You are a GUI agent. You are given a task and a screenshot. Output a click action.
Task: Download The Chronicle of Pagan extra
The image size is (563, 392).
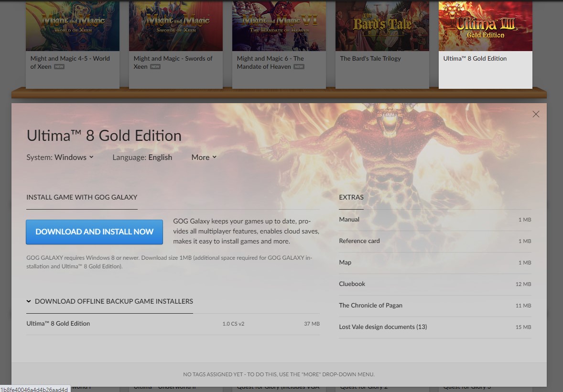pos(435,306)
